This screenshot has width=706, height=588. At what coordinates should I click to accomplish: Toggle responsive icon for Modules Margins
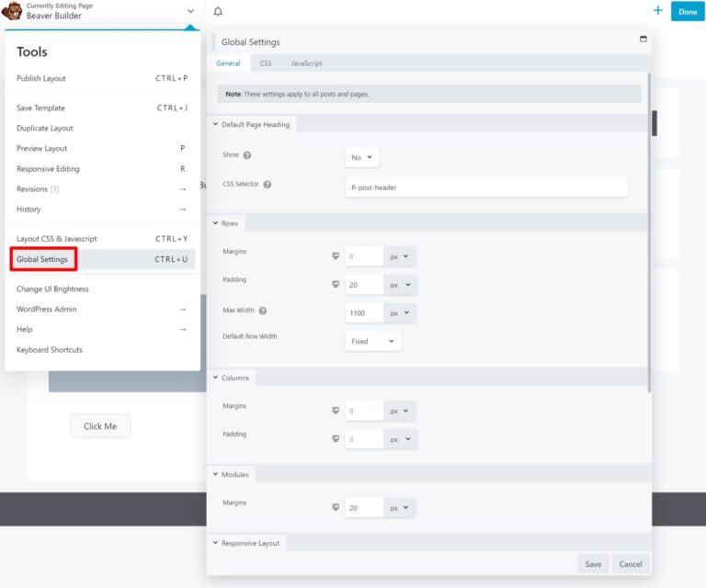(x=336, y=507)
